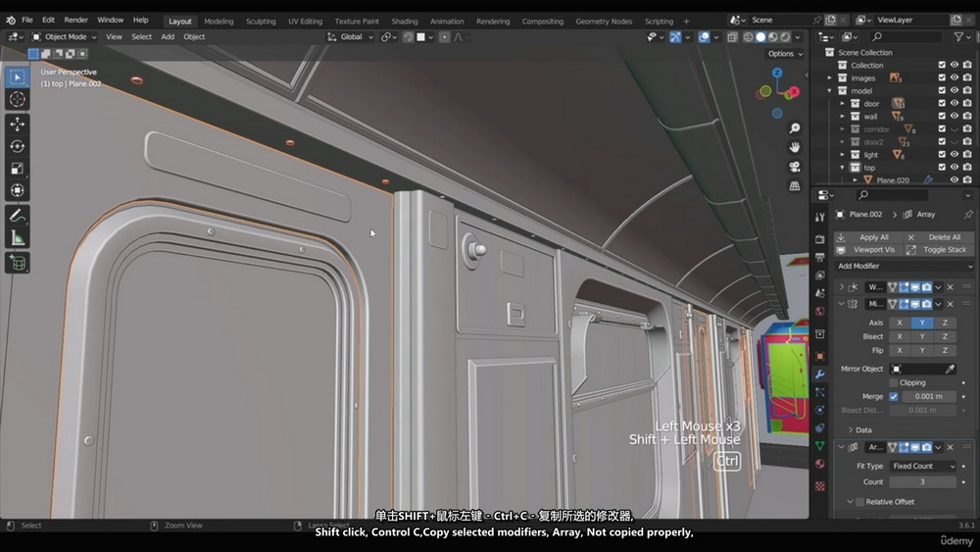Screen dimensions: 980x552
Task: Collapse the Mirror modifier panel
Action: [842, 304]
